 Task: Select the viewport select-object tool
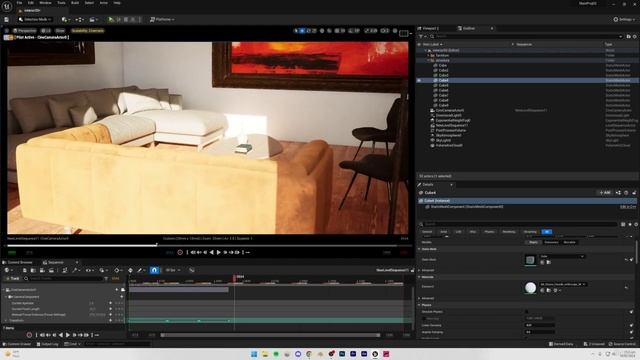pos(296,31)
